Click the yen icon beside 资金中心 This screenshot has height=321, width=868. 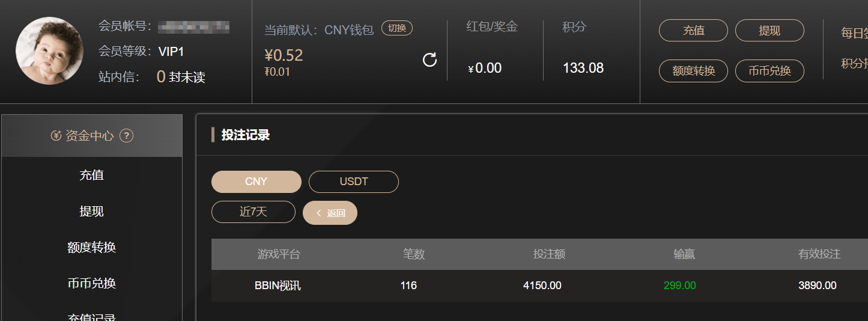pyautogui.click(x=56, y=136)
